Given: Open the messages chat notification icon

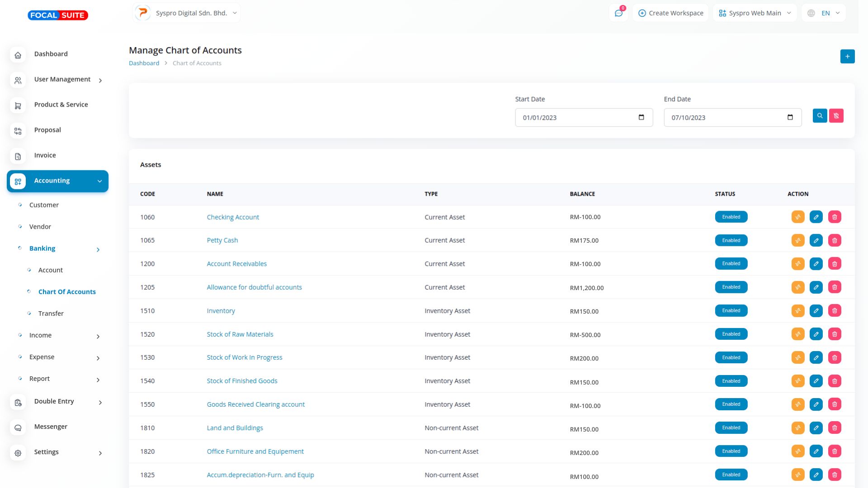Looking at the screenshot, I should pyautogui.click(x=618, y=13).
